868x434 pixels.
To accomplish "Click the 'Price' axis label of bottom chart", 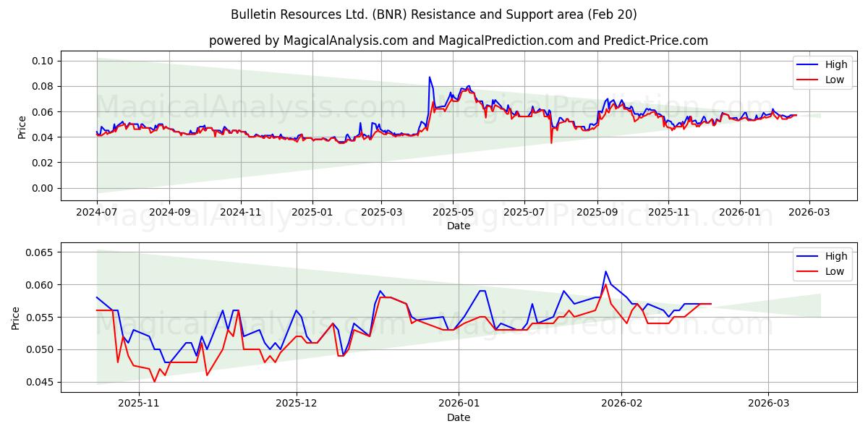I will click(16, 318).
